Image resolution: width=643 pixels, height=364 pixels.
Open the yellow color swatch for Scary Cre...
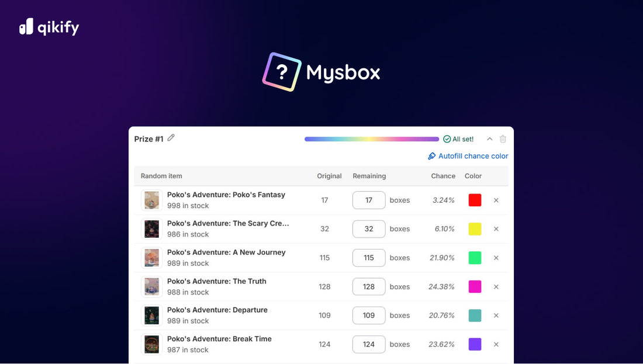click(x=475, y=228)
